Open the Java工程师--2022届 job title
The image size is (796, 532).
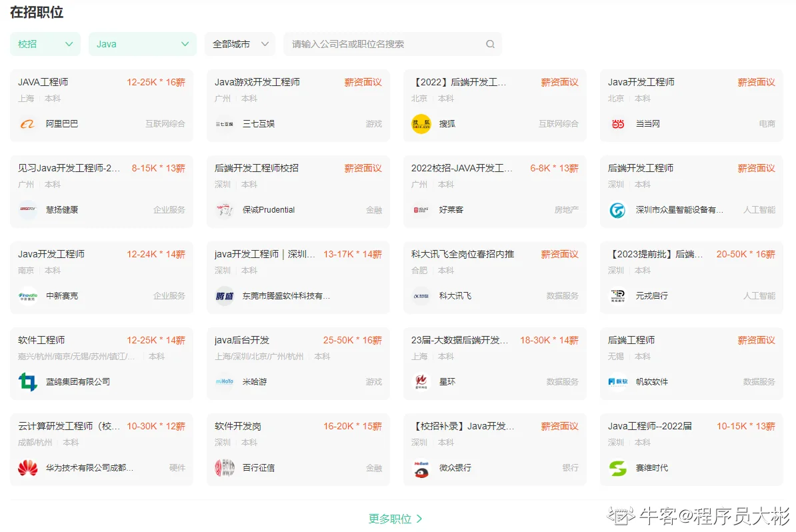point(650,426)
